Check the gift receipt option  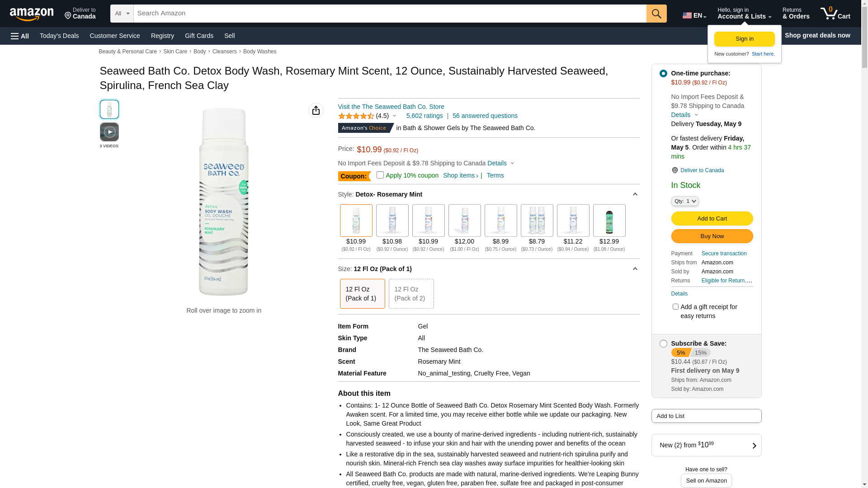(675, 307)
